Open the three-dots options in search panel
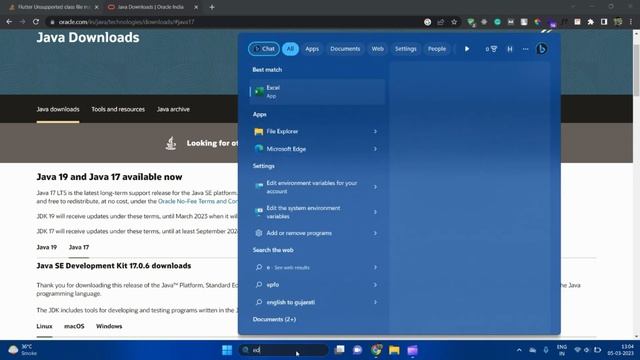The height and width of the screenshot is (360, 640). (x=525, y=49)
